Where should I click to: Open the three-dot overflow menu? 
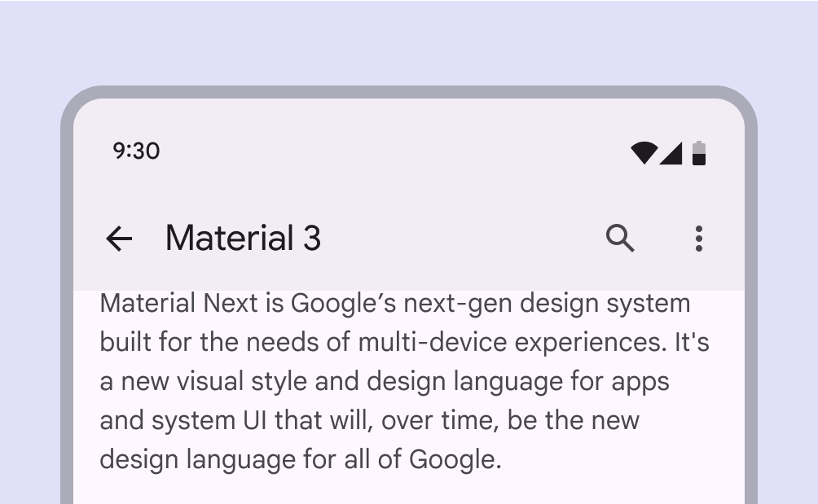pyautogui.click(x=698, y=239)
